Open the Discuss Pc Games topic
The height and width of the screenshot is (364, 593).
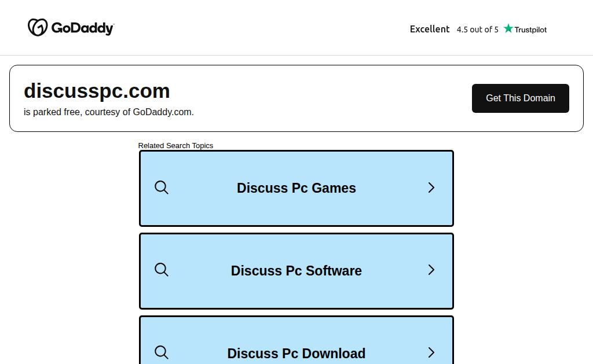pos(296,188)
